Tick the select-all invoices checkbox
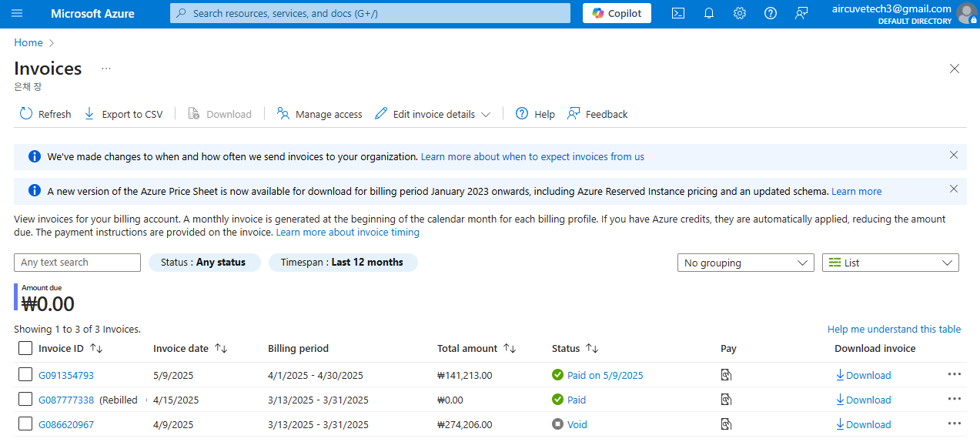Viewport: 980px width, 442px height. tap(25, 348)
